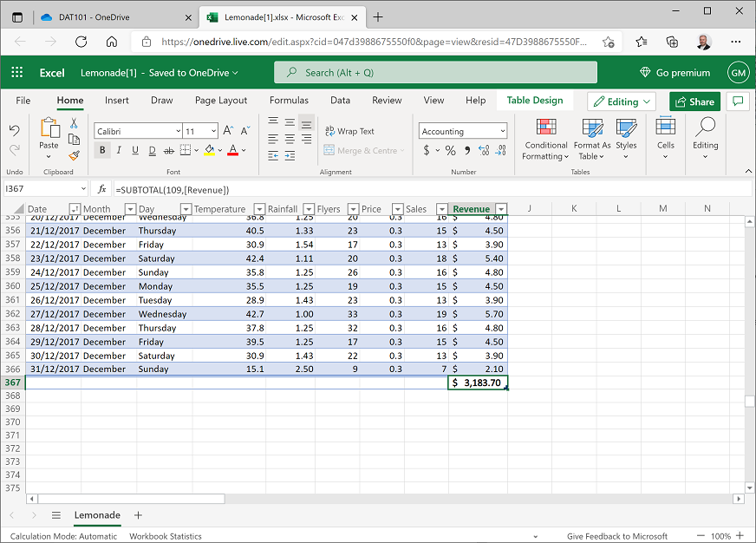Image resolution: width=756 pixels, height=543 pixels.
Task: Open the Revenue column filter dropdown
Action: coord(501,209)
